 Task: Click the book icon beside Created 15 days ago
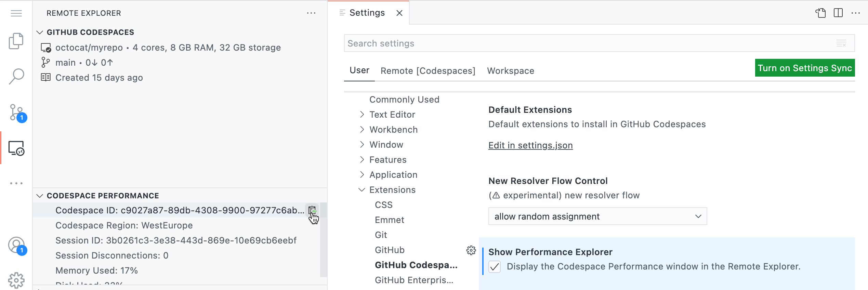[45, 77]
